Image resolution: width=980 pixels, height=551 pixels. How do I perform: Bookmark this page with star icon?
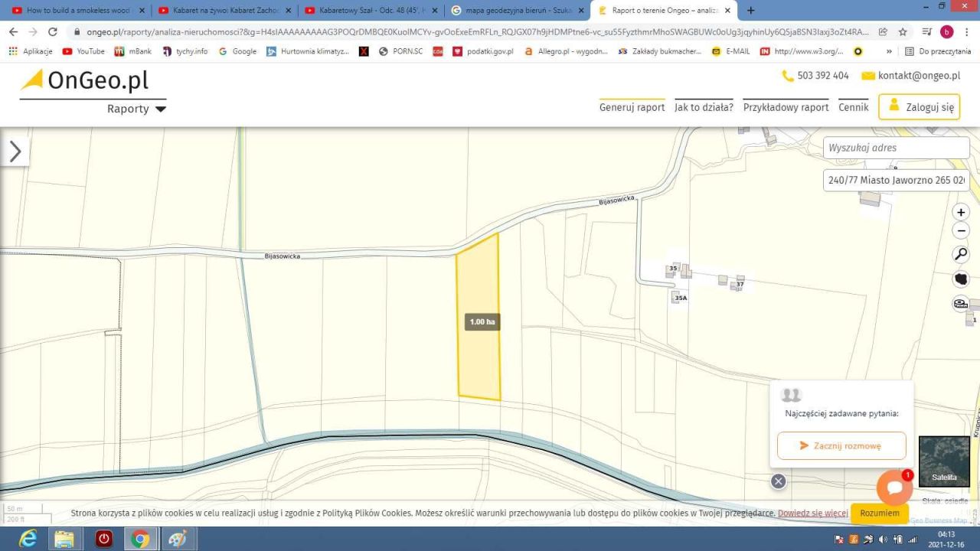pos(903,32)
